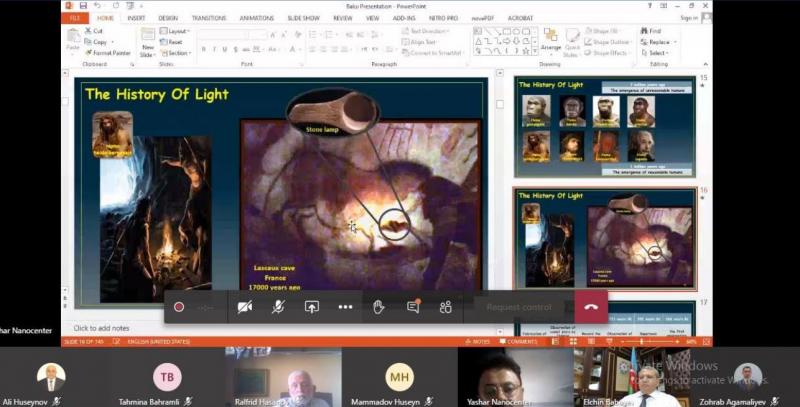800x407 pixels.
Task: Toggle the microphone mute button
Action: (278, 307)
